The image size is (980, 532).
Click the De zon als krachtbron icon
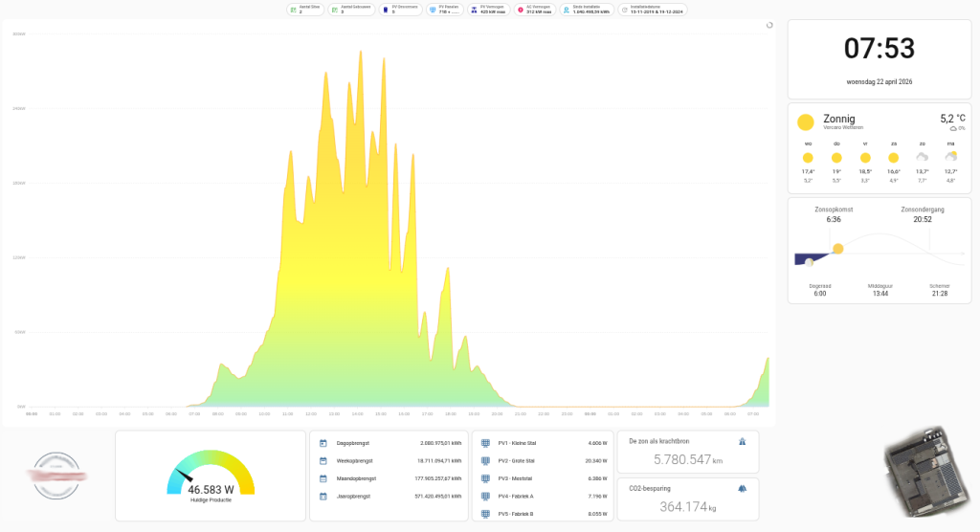pyautogui.click(x=742, y=441)
